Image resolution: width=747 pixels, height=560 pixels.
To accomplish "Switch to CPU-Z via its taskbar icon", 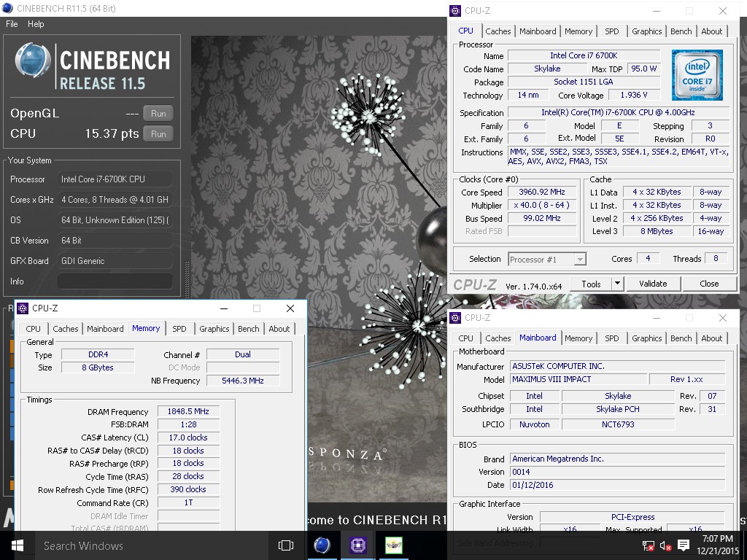I will (x=357, y=545).
